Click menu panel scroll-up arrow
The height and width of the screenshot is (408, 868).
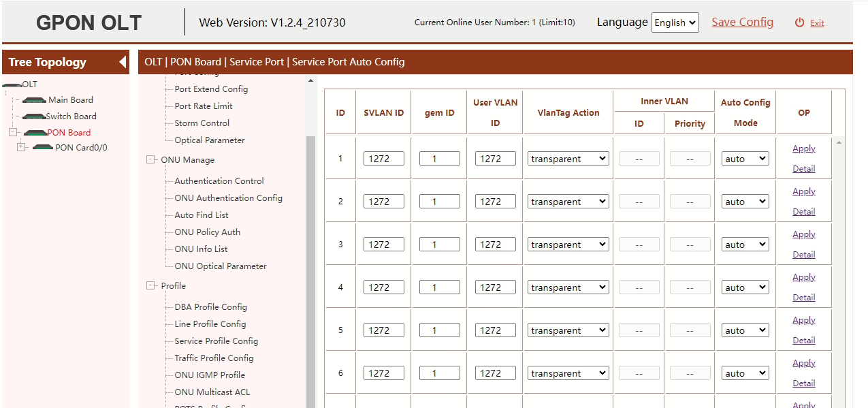pos(311,81)
